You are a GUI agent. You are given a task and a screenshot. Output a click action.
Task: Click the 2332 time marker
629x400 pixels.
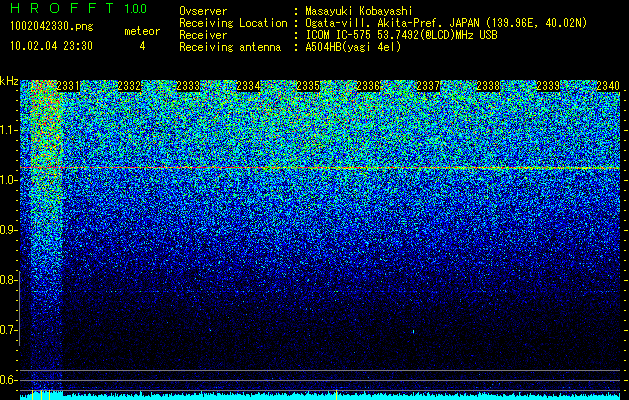click(x=129, y=86)
